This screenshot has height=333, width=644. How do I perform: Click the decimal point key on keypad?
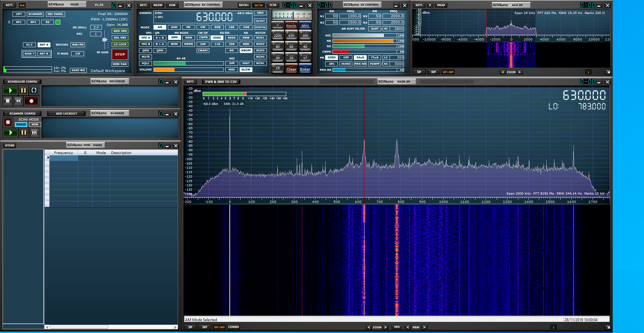[x=278, y=25]
